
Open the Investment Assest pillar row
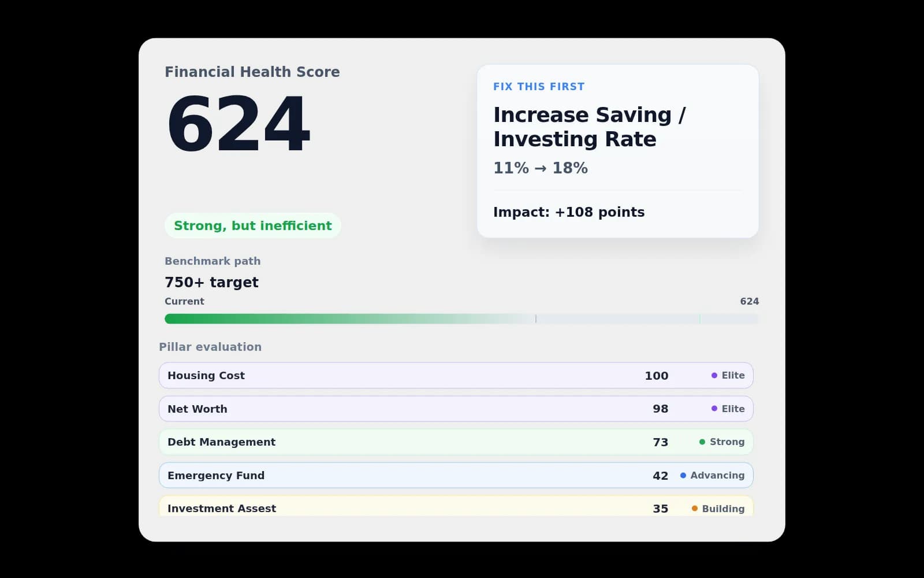click(404, 507)
